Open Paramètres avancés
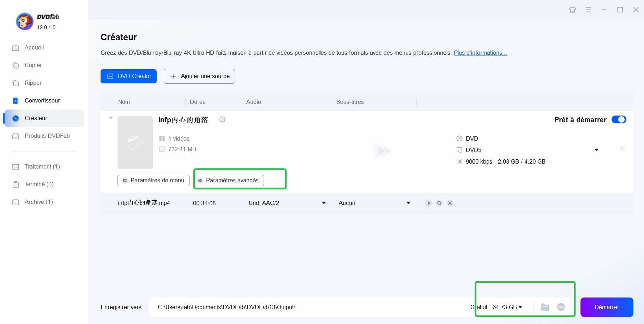644x324 pixels. coord(229,181)
